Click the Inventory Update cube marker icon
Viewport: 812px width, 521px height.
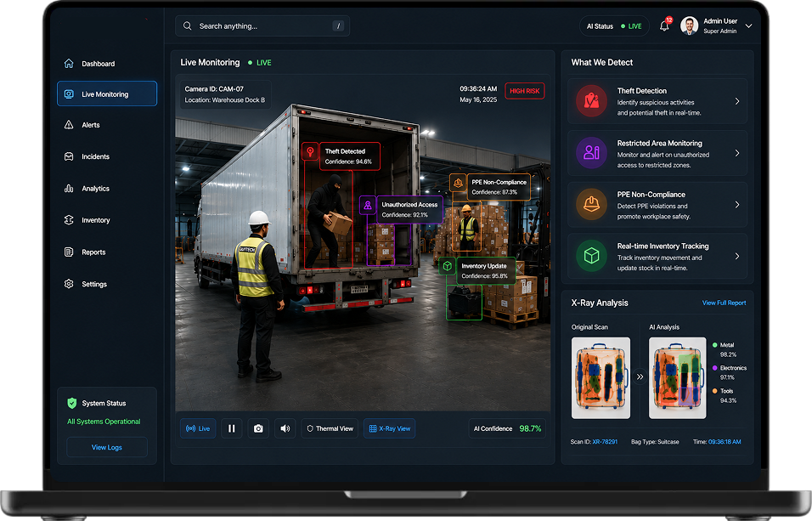(448, 266)
